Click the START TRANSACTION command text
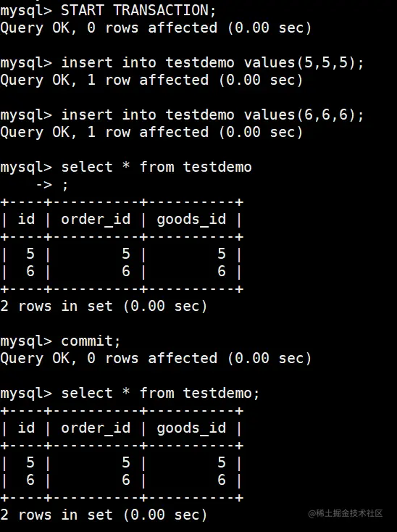 coord(138,10)
